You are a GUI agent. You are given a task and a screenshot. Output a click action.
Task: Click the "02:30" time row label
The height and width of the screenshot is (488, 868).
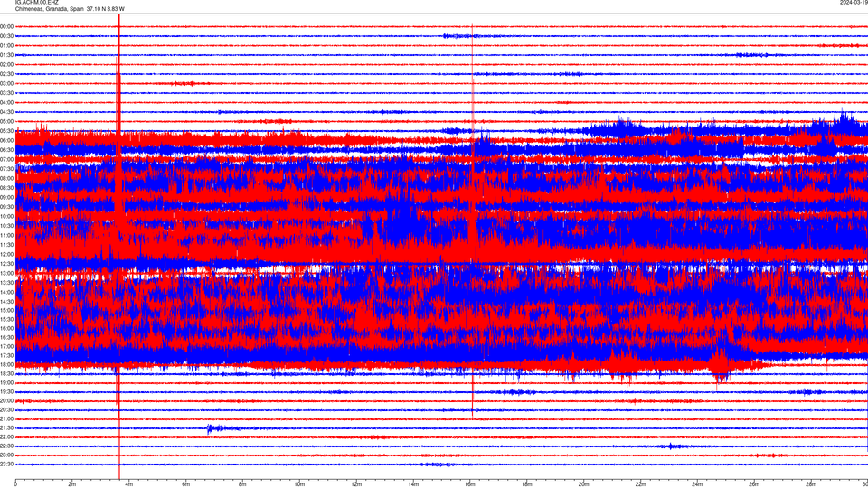pos(6,74)
